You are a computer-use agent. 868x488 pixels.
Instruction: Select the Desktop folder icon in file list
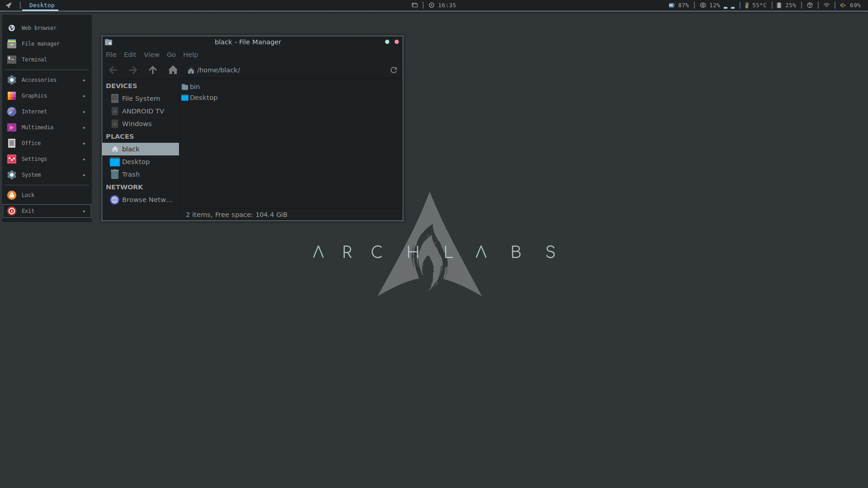(x=185, y=98)
